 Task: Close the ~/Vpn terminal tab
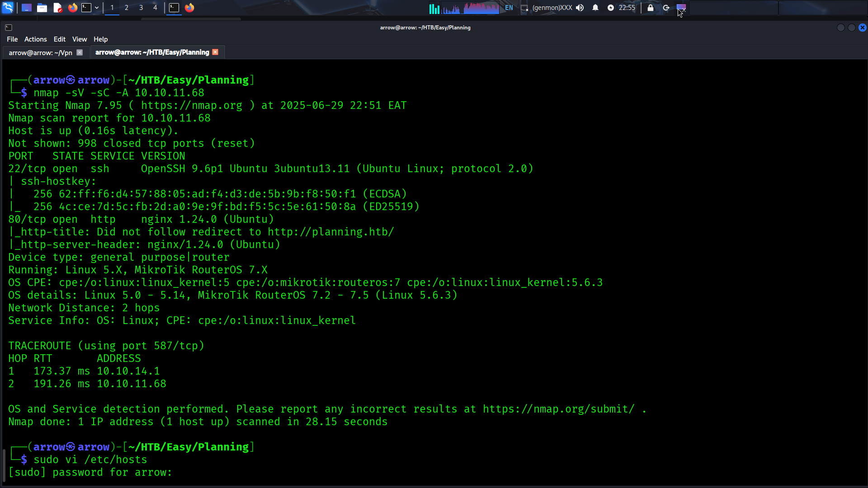pyautogui.click(x=80, y=52)
